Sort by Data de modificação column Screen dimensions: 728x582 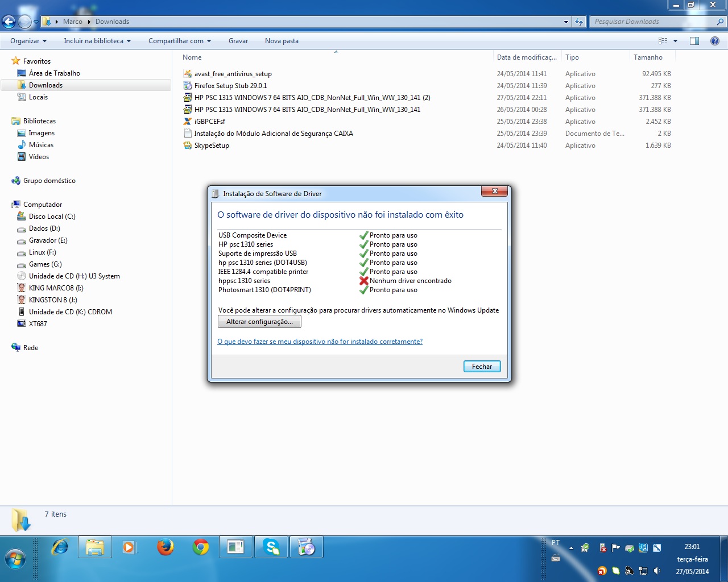coord(527,57)
